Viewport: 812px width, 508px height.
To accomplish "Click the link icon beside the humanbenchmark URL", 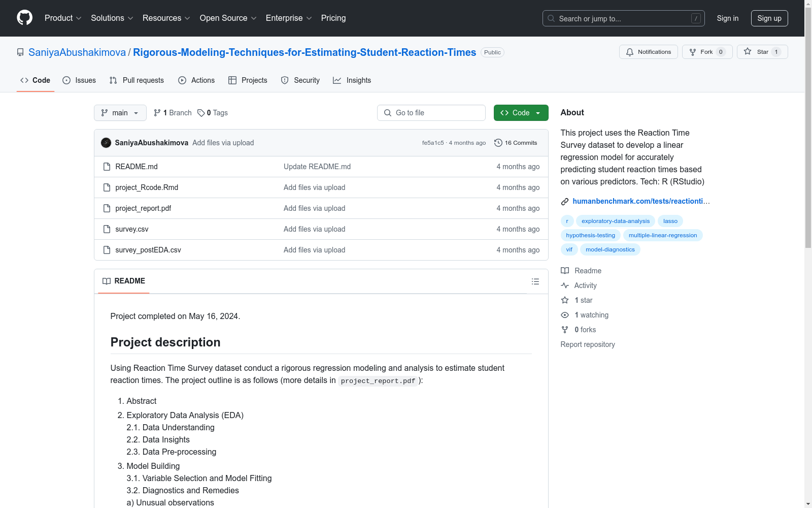I will coord(565,202).
